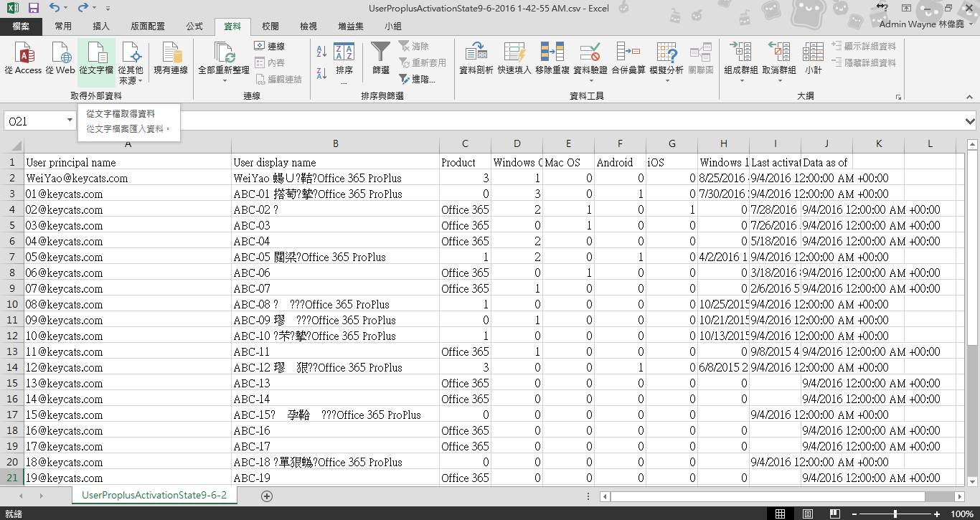Select the cell containing ABC-19

tap(336, 478)
